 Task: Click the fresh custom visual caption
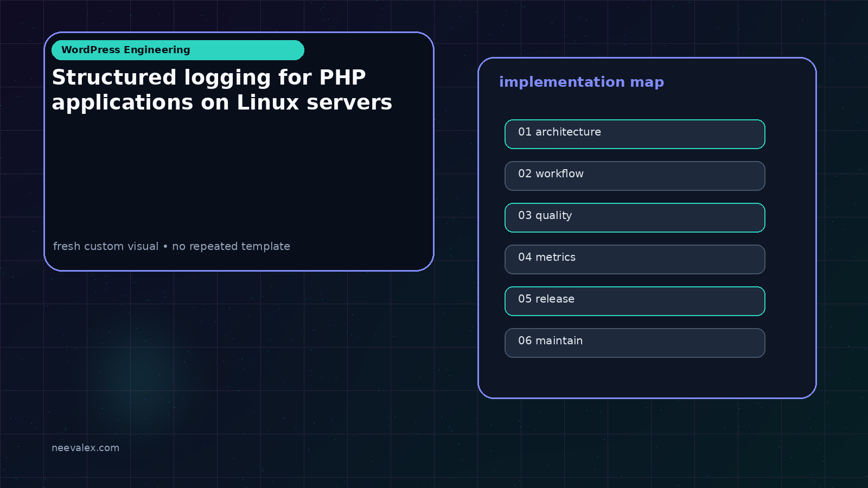pyautogui.click(x=171, y=246)
